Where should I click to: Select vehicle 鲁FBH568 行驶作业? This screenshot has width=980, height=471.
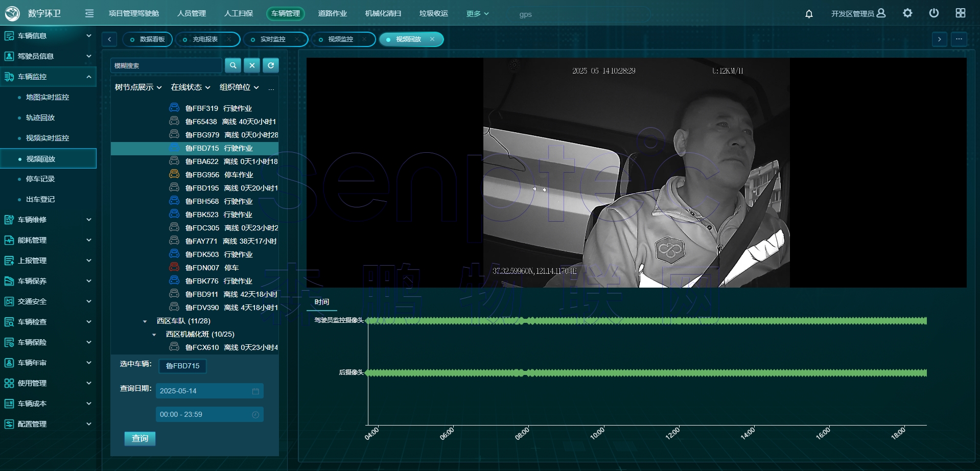coord(219,201)
